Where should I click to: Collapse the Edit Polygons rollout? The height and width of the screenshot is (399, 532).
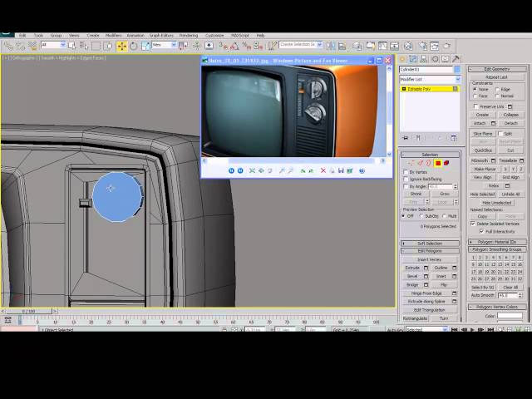430,251
